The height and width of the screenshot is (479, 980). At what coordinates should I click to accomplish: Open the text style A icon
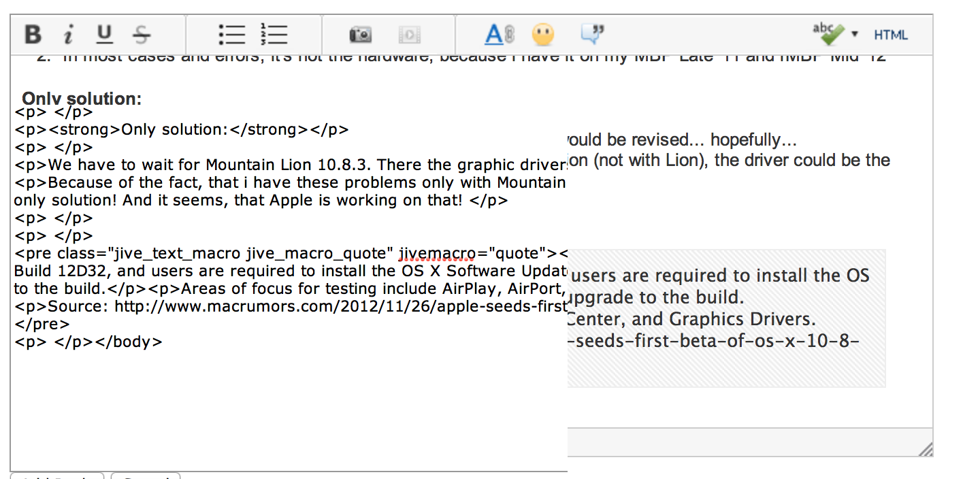point(500,34)
